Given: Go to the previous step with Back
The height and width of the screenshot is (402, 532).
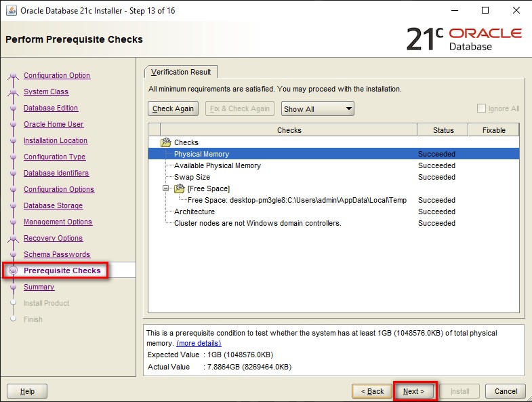Looking at the screenshot, I should click(x=372, y=391).
